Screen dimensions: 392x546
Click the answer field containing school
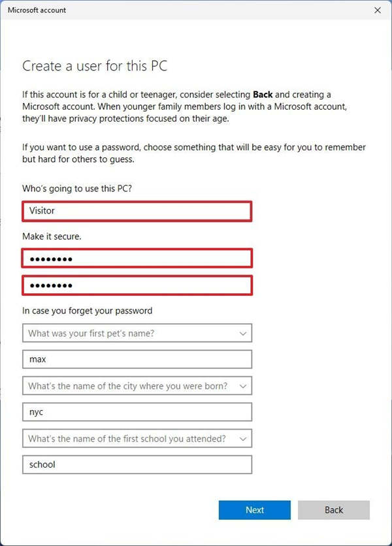coord(137,465)
